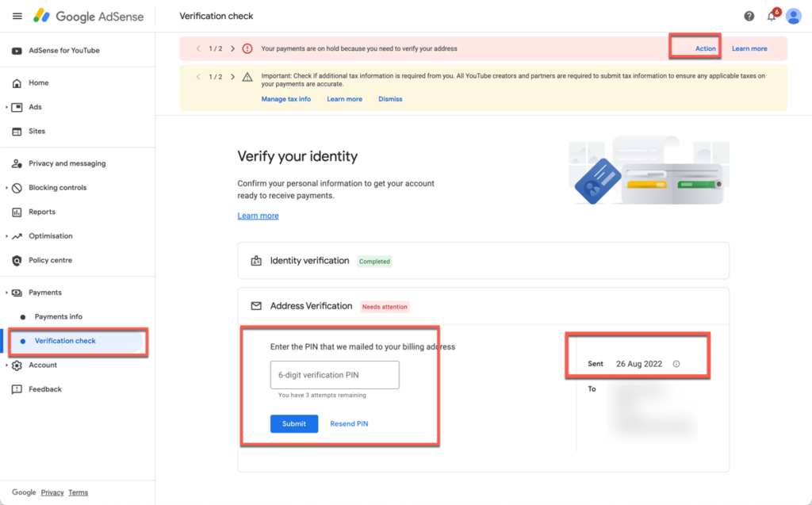Click Learn more in red alert
812x505 pixels.
point(749,48)
